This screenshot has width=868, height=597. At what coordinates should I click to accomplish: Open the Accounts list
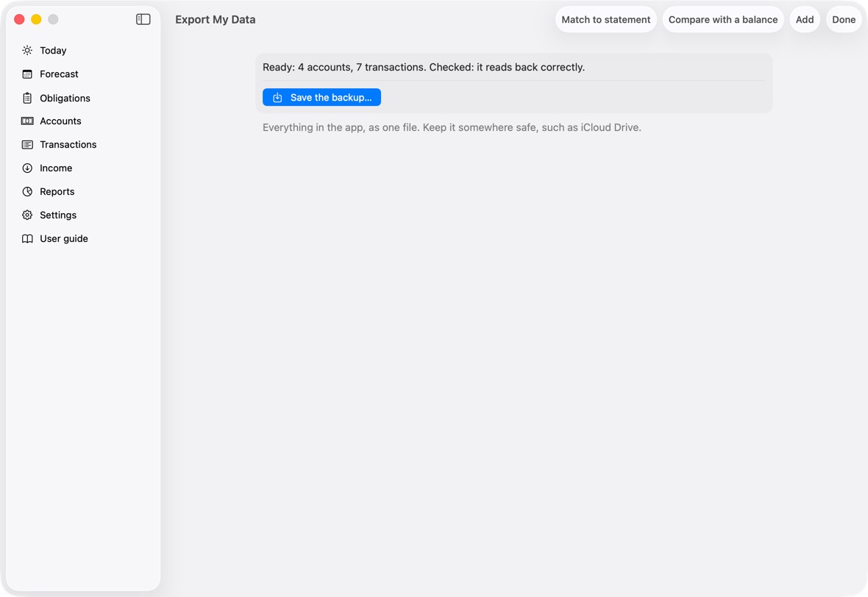[x=60, y=121]
